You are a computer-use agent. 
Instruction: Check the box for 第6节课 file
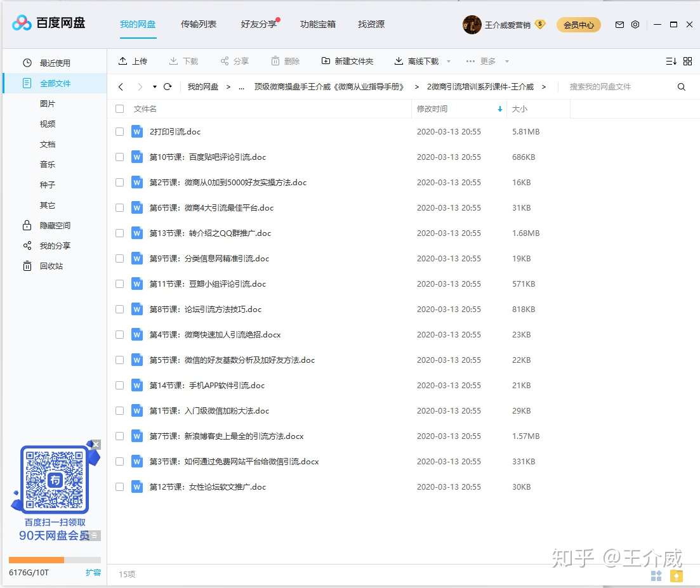click(120, 207)
